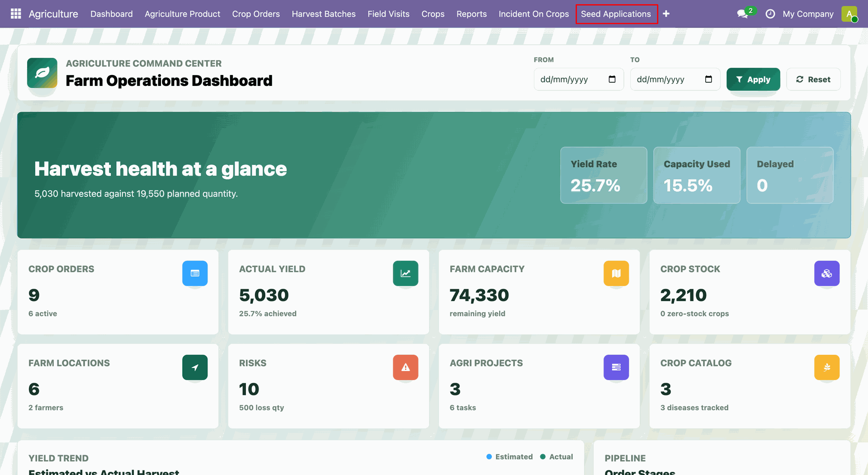Select the Capacity Used 15.5% tile
The image size is (868, 475).
point(697,175)
